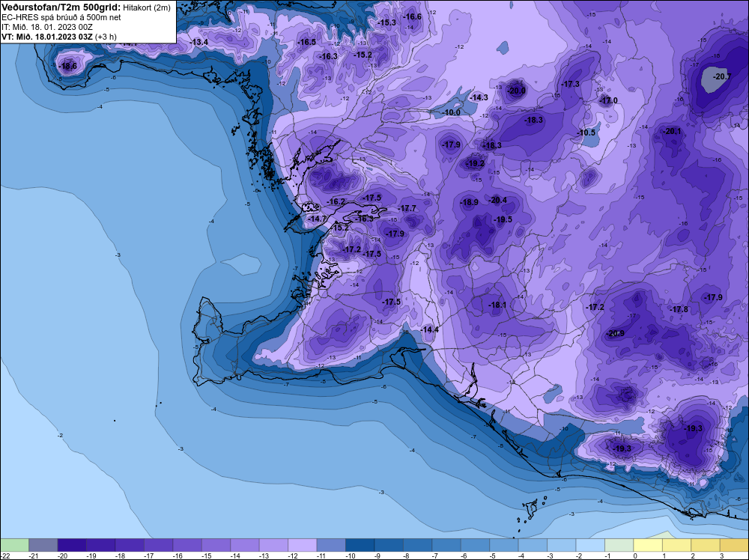Click the -20.7 temperature value on the map
This screenshot has width=749, height=560.
tap(722, 76)
